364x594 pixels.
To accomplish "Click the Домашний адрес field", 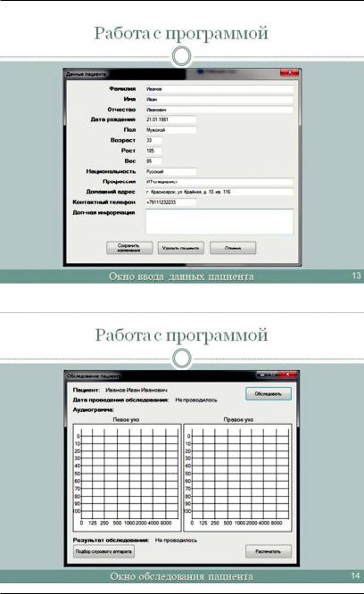I will click(219, 192).
